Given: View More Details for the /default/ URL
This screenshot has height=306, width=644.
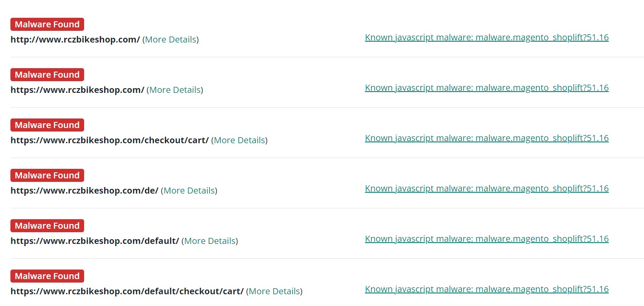Looking at the screenshot, I should (x=210, y=241).
